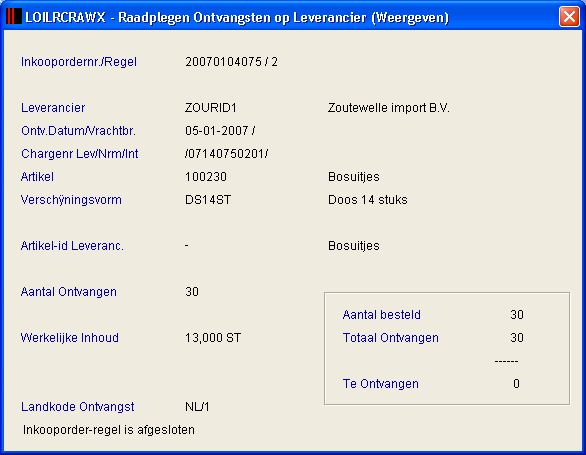Click the Totaal Ontvangen label
586x455 pixels.
(391, 338)
